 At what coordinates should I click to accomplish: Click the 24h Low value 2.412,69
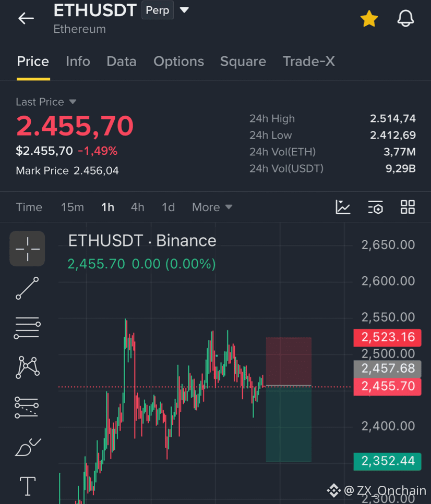pyautogui.click(x=393, y=136)
